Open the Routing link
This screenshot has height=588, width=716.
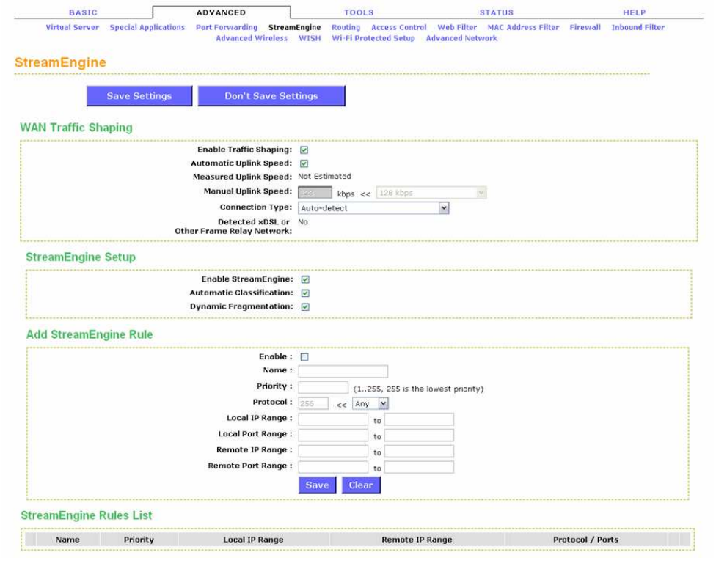[346, 27]
